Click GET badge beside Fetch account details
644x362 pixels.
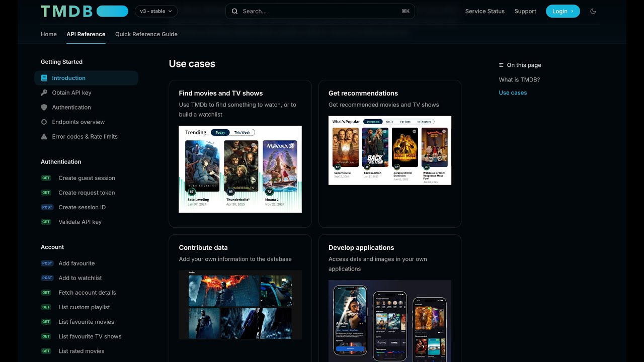pos(46,293)
